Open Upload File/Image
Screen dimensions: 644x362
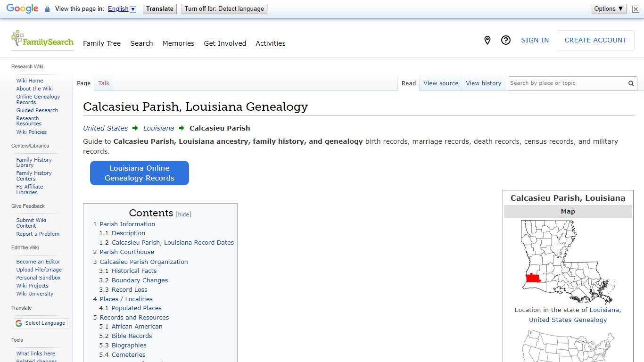39,270
